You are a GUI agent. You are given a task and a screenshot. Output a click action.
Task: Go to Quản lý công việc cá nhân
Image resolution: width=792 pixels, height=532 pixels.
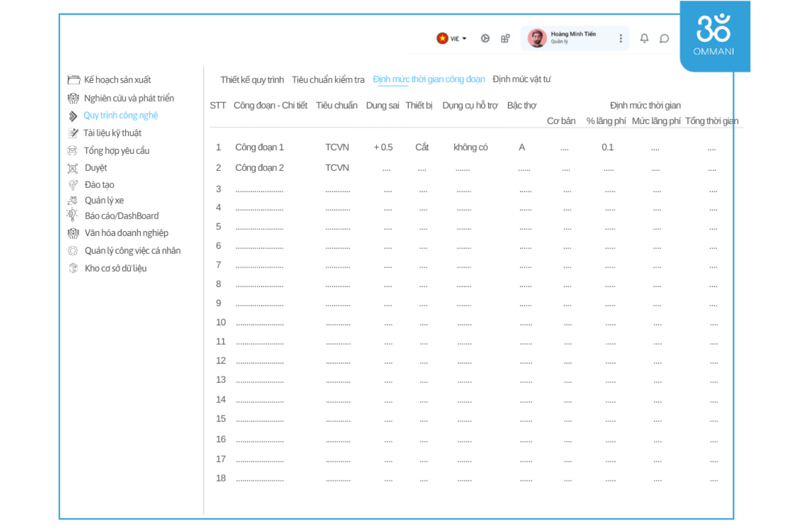click(x=132, y=251)
